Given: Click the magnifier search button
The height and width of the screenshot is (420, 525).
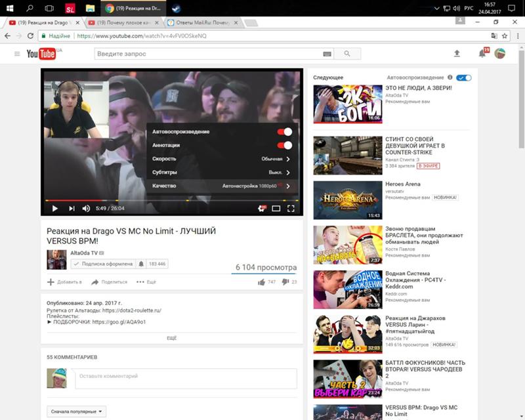Looking at the screenshot, I should coord(347,54).
